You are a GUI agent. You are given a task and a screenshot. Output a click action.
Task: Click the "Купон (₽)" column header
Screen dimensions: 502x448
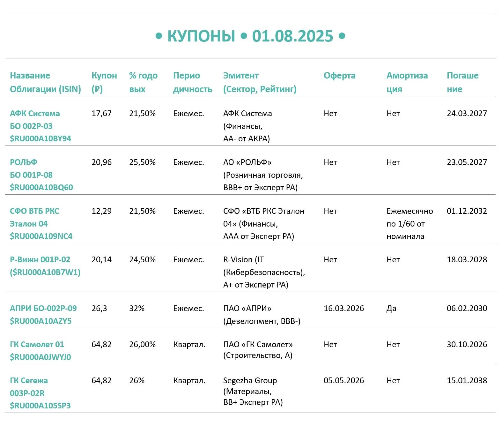click(104, 82)
